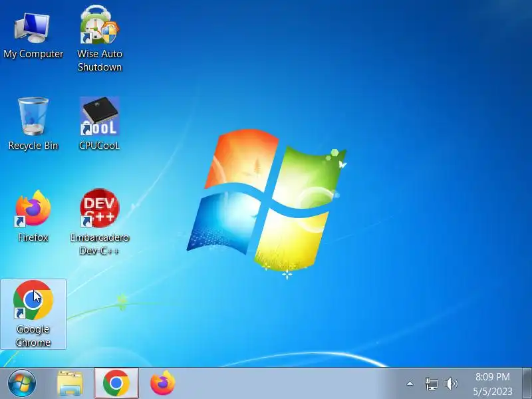
Task: Click the Show Desktop strip beside the clock
Action: [527, 384]
